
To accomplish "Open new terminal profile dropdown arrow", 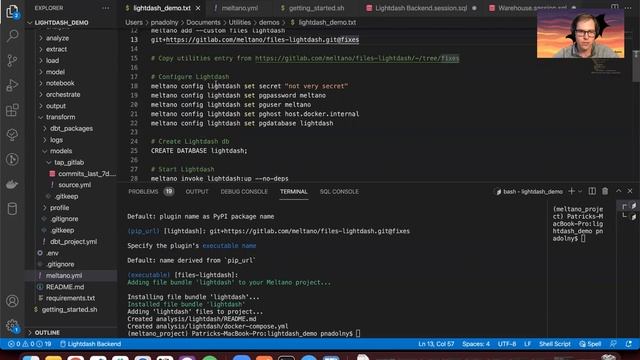I will (580, 191).
